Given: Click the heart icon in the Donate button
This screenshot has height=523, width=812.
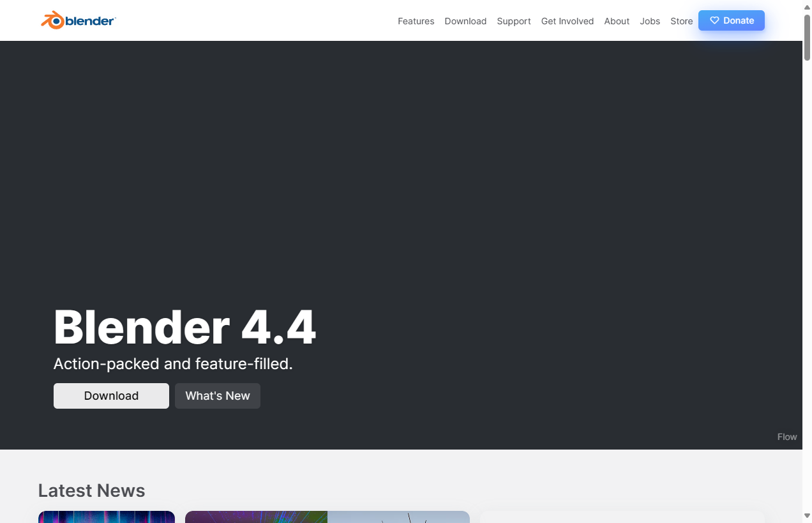Looking at the screenshot, I should (714, 20).
